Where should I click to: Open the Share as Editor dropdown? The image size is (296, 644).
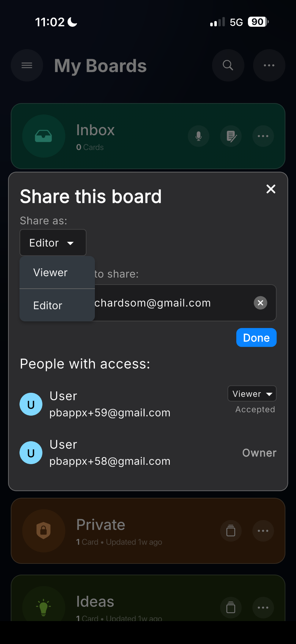(53, 242)
